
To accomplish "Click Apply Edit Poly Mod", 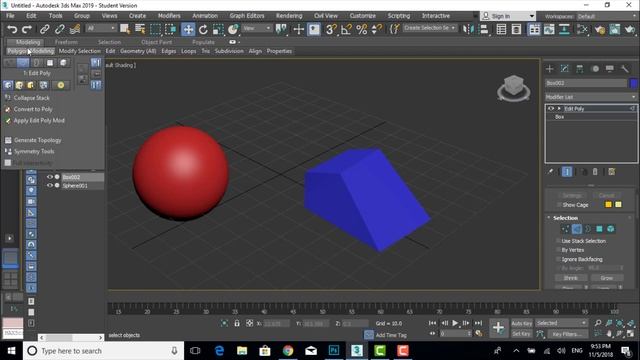I will tap(39, 121).
